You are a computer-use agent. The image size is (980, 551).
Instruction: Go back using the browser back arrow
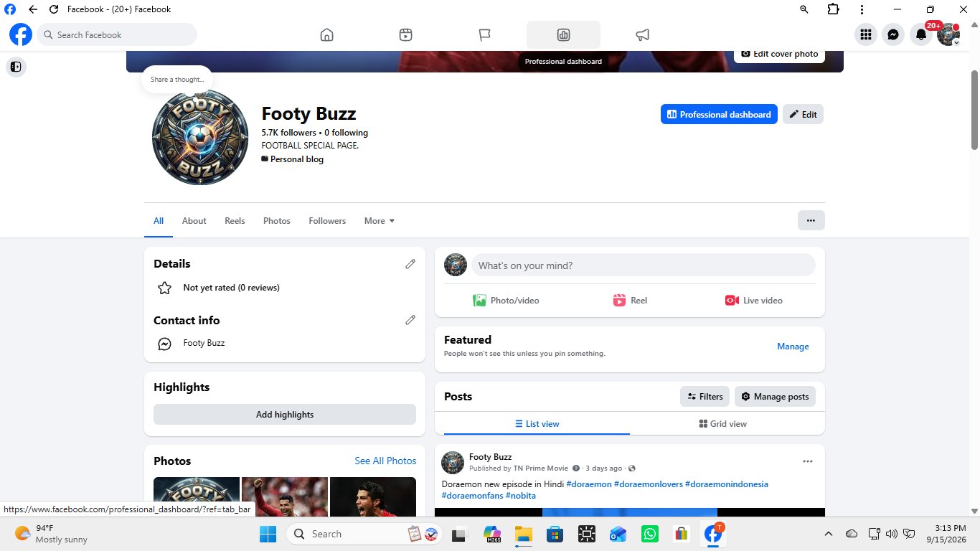33,9
